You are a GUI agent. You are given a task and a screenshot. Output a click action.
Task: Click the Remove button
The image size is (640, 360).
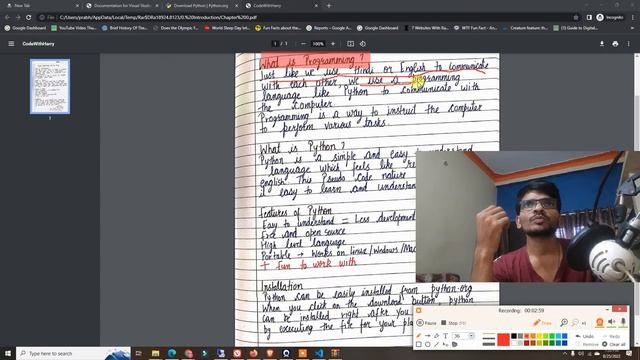coord(587,344)
